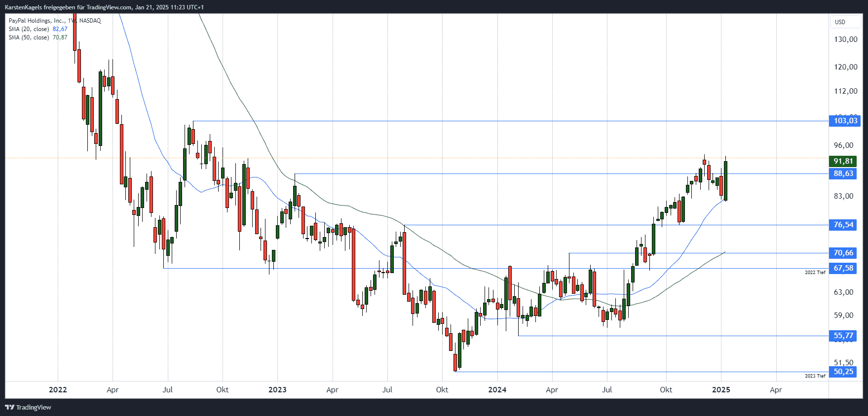Click the PayPal Holdings symbol title
This screenshot has height=416, width=868.
coord(55,21)
